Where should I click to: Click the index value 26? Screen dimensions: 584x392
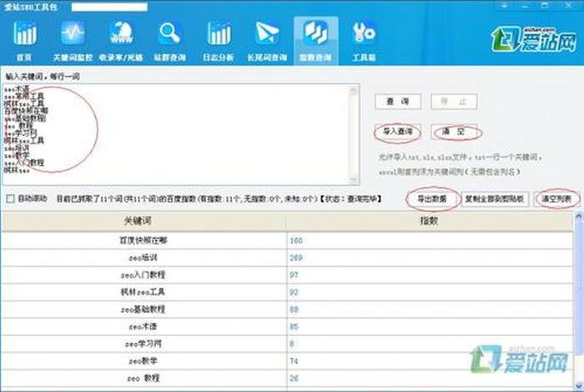coord(294,378)
